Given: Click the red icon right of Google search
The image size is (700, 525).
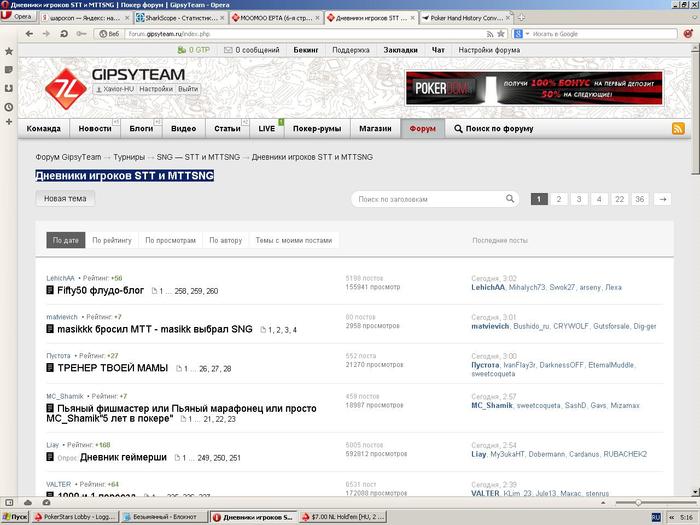Looking at the screenshot, I should pyautogui.click(x=688, y=33).
